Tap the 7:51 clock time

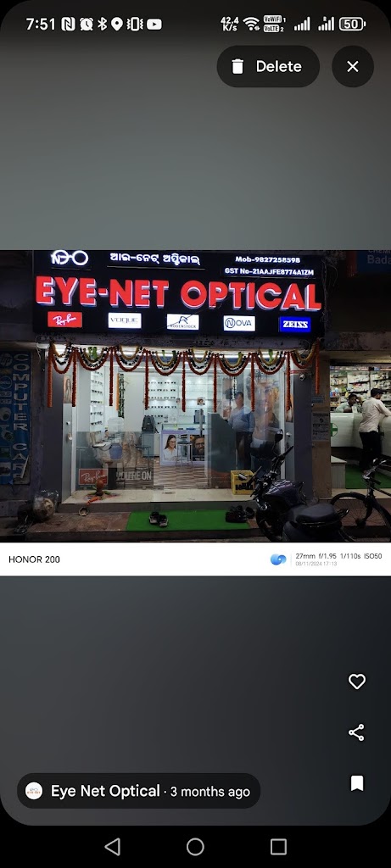pyautogui.click(x=41, y=24)
